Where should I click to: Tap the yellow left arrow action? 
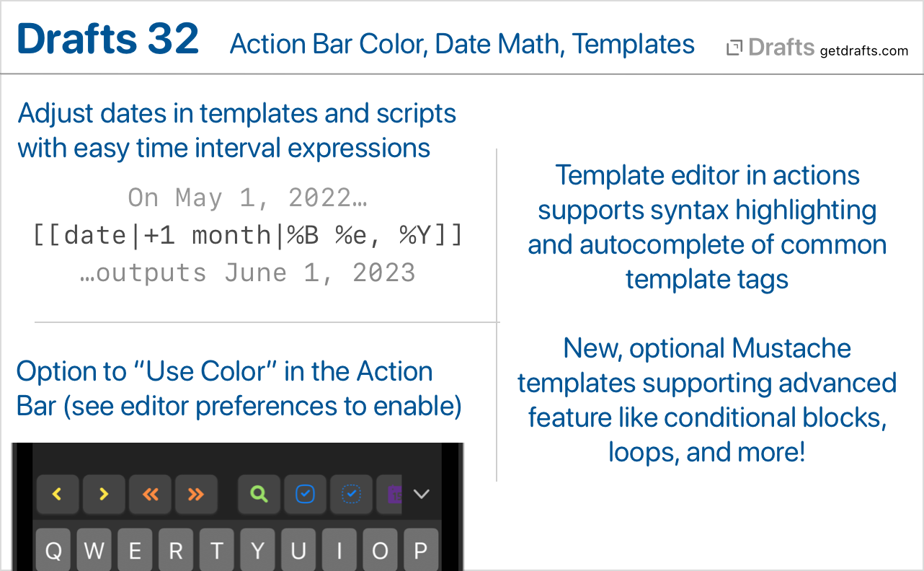click(x=57, y=494)
